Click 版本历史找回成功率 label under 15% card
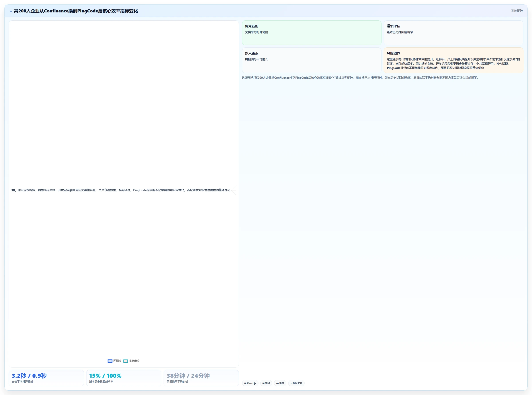The image size is (532, 395). tap(101, 382)
